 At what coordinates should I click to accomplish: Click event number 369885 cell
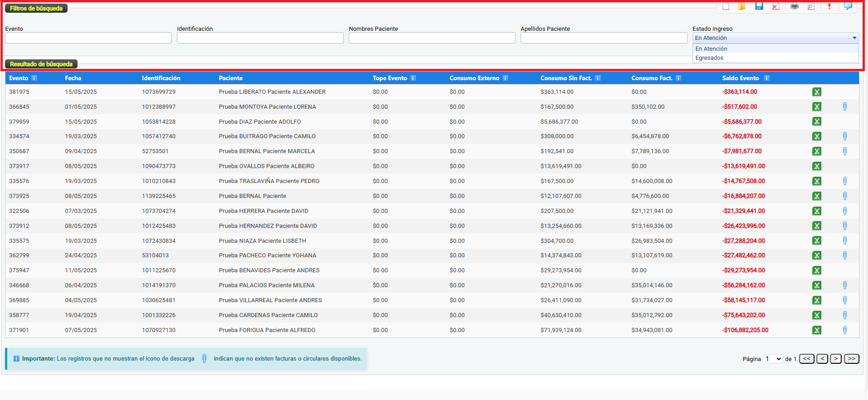tap(19, 300)
